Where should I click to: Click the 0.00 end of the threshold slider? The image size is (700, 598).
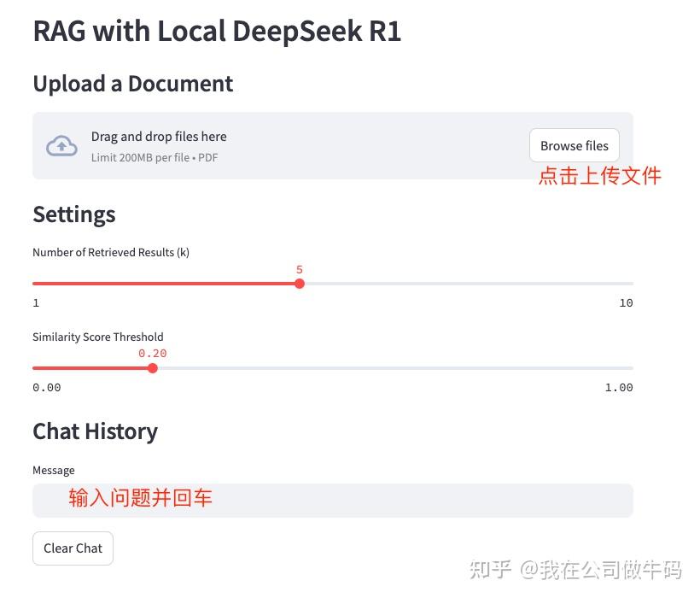47,387
